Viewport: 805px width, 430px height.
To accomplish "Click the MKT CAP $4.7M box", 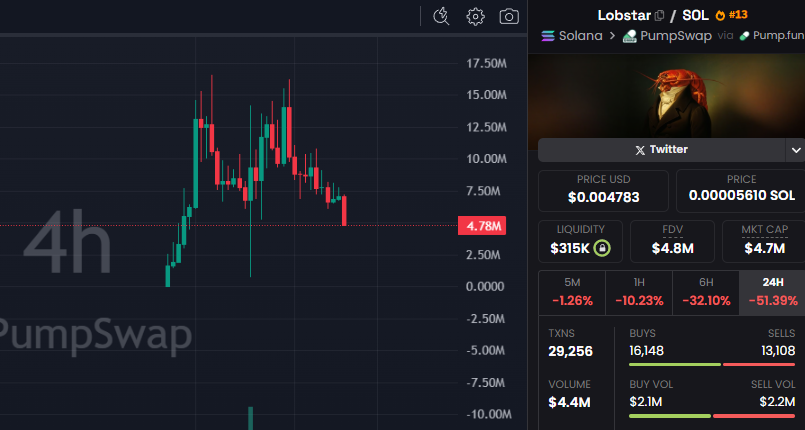I will tap(764, 241).
